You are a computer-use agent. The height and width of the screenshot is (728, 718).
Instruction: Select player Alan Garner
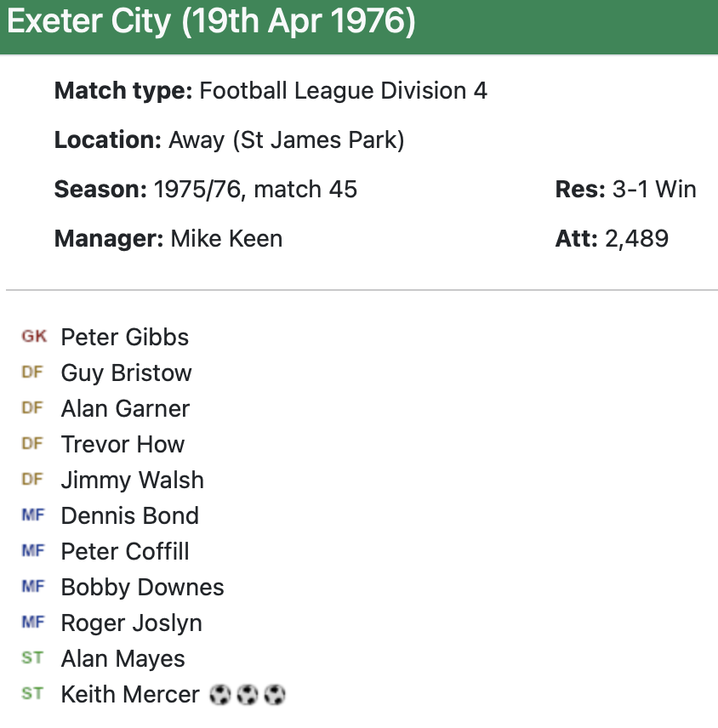pyautogui.click(x=125, y=408)
